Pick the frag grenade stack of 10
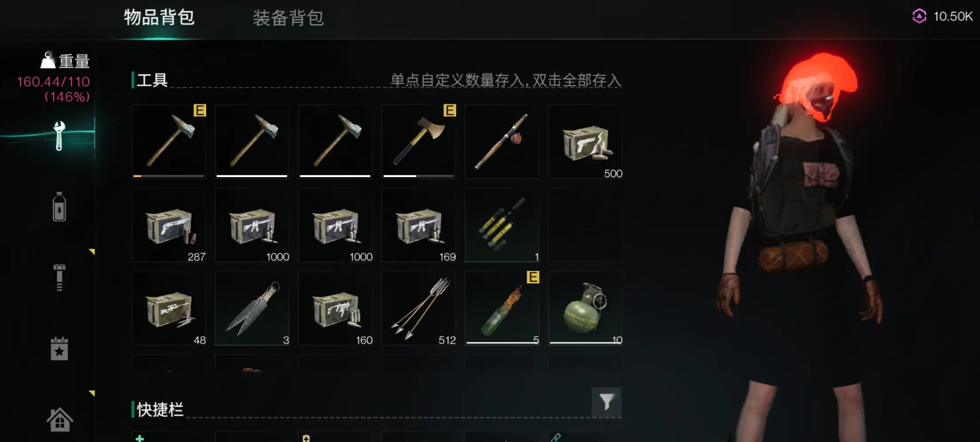This screenshot has width=980, height=442. pyautogui.click(x=585, y=308)
